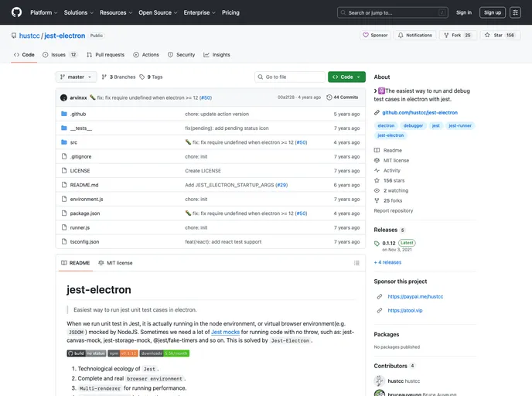
Task: Select the LICENSE file icon
Action: click(x=63, y=171)
